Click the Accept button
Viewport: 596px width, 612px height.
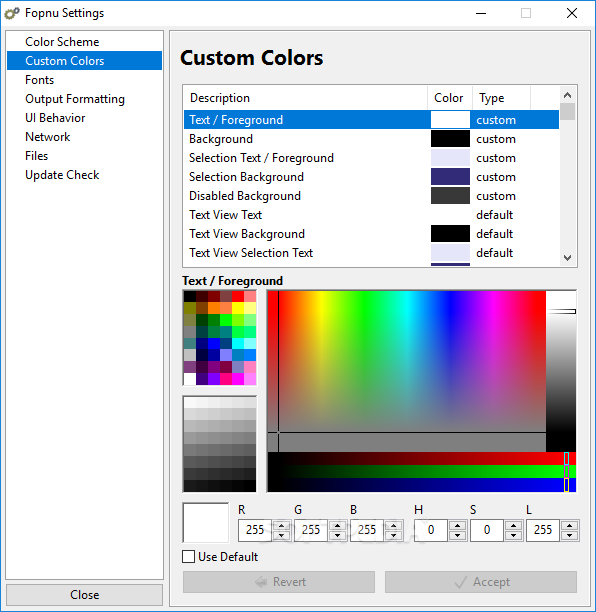click(481, 582)
